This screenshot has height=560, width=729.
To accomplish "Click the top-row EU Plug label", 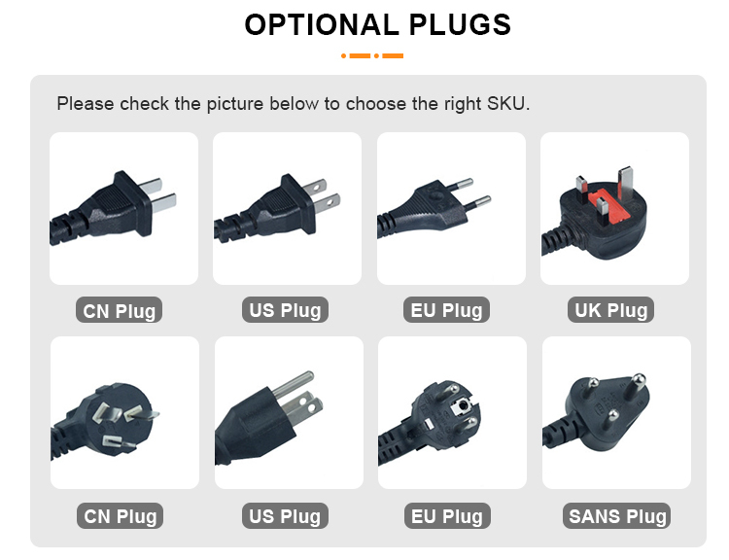I will (446, 310).
